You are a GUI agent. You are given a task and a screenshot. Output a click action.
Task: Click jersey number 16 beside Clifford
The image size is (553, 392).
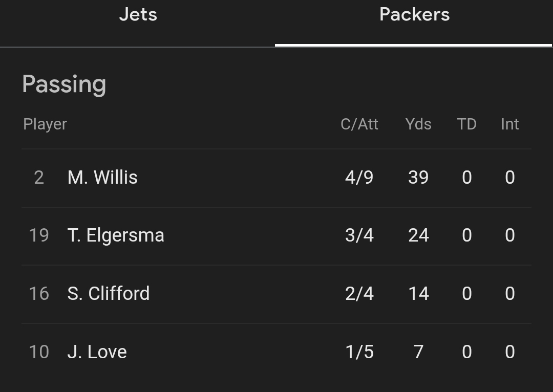39,294
